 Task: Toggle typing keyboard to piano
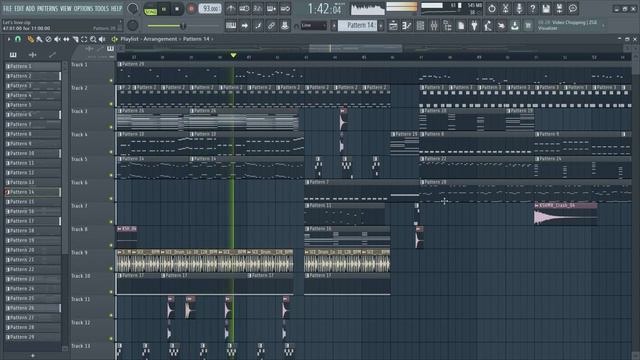[x=231, y=26]
